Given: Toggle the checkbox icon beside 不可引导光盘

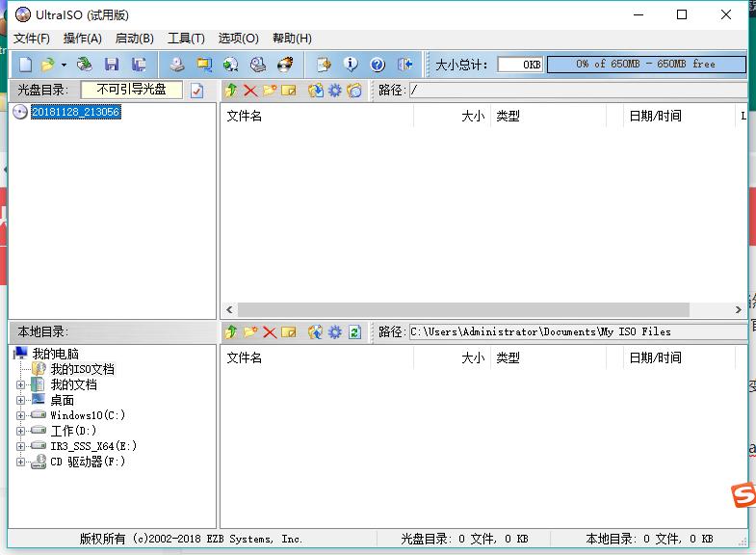Looking at the screenshot, I should pos(197,91).
